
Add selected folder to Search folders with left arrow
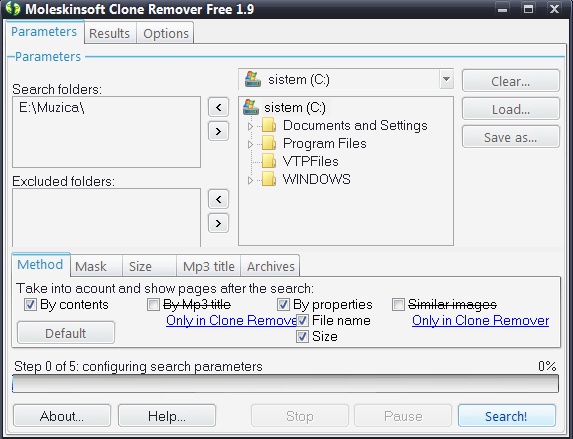[x=219, y=107]
